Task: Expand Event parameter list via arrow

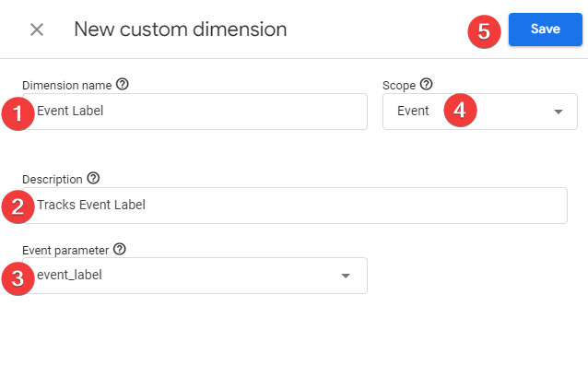Action: [x=346, y=276]
